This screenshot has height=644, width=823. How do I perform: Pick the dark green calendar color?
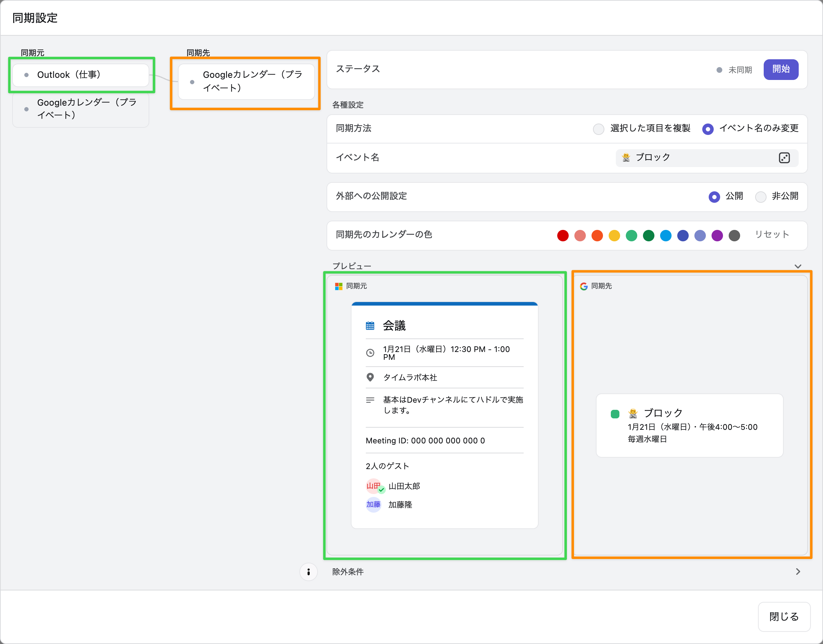click(x=649, y=236)
